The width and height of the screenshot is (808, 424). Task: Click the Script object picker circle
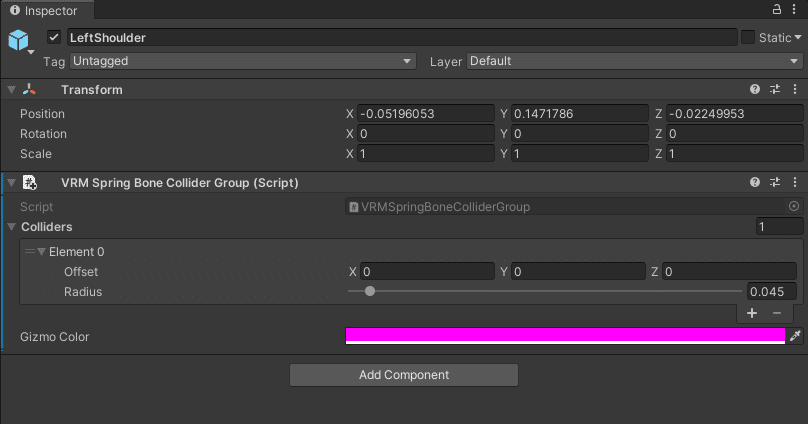click(x=794, y=206)
